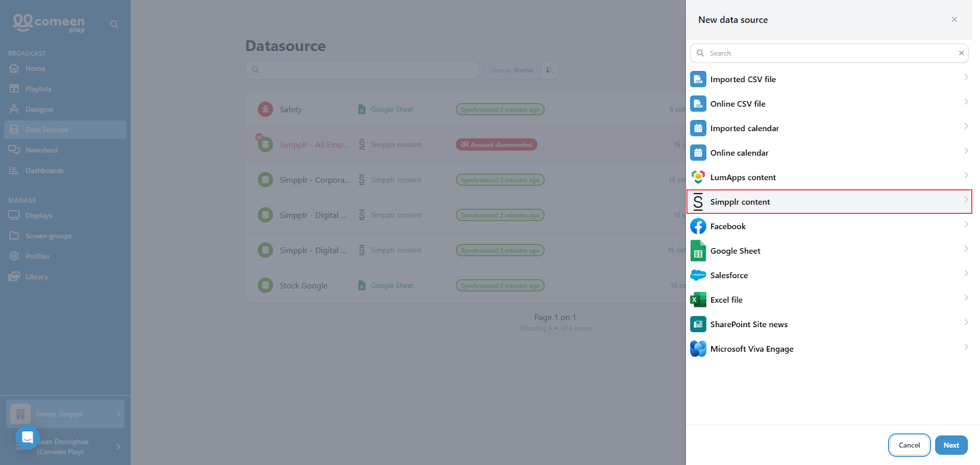Expand the Demo Simpplr organization selector
This screenshot has width=980, height=465.
click(x=66, y=414)
